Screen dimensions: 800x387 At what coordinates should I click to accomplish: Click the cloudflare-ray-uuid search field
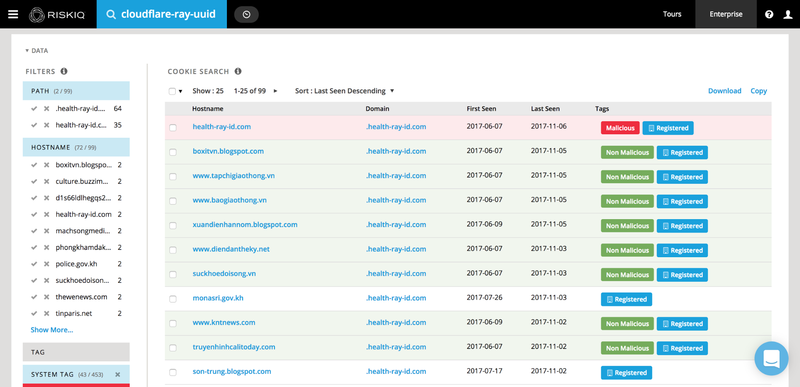point(162,14)
